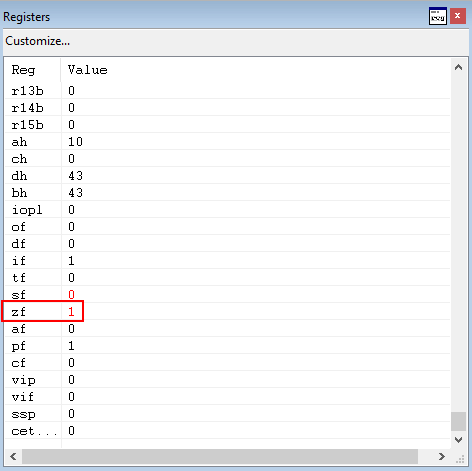Click the horizontal scrollbar thumb

coord(220,456)
